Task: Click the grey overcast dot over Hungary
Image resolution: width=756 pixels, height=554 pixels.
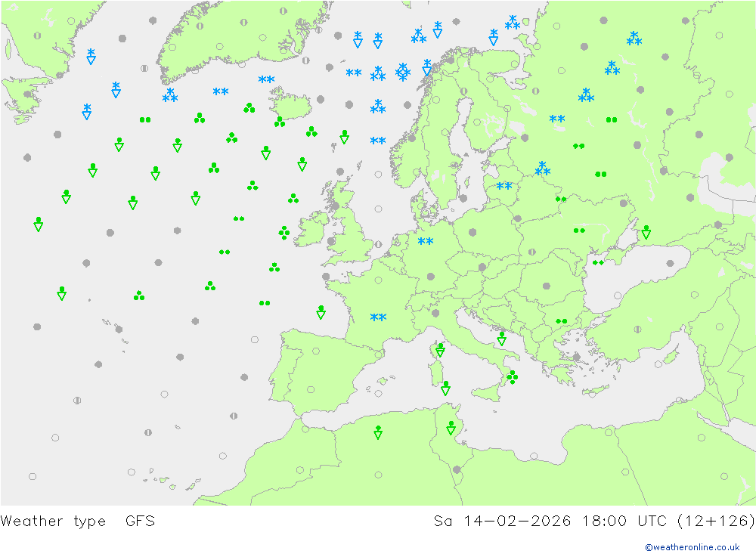Action: tap(482, 267)
